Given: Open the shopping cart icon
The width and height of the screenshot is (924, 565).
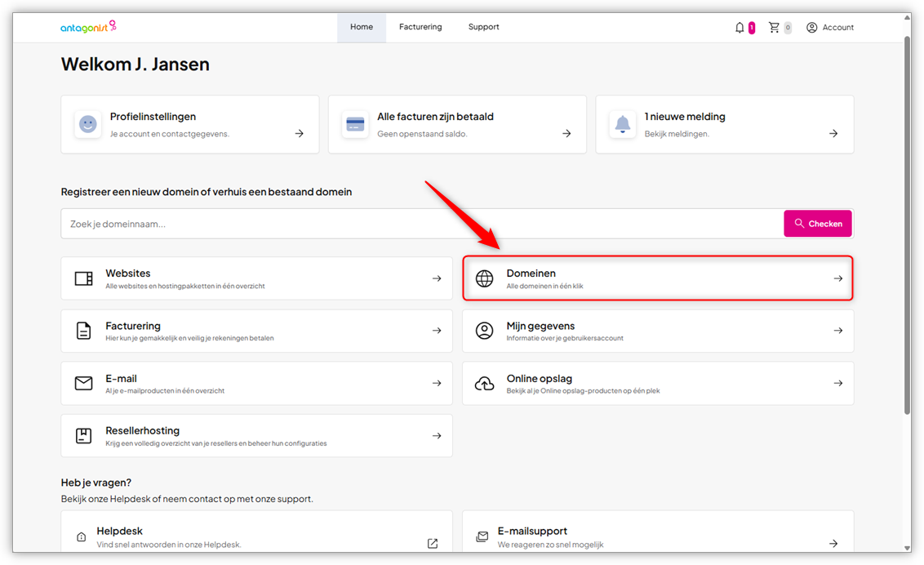Looking at the screenshot, I should coord(774,28).
